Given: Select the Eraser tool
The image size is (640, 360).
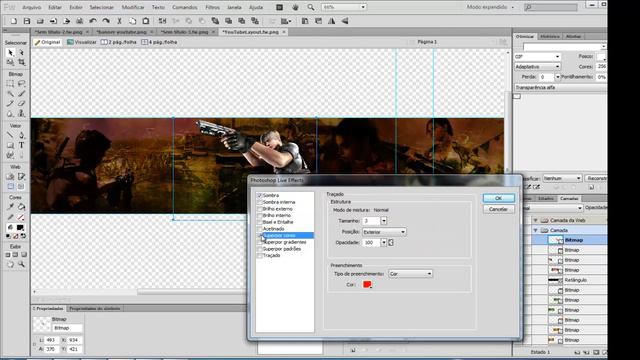Looking at the screenshot, I should click(21, 104).
